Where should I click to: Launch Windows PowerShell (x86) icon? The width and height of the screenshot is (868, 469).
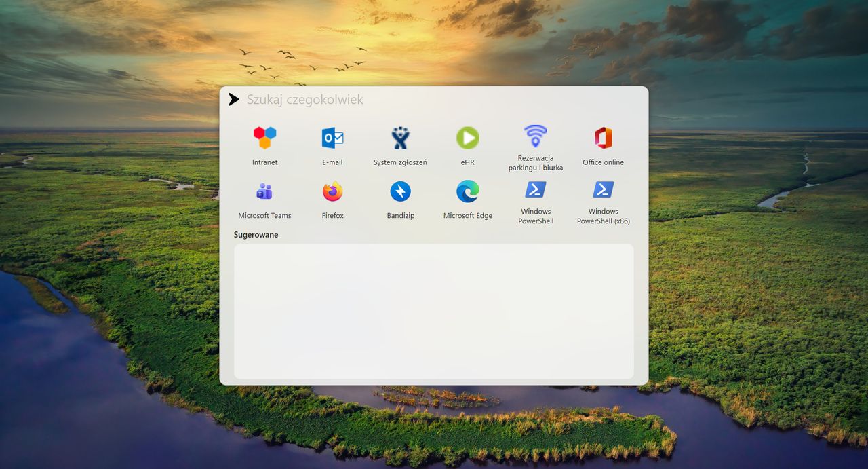pyautogui.click(x=604, y=189)
